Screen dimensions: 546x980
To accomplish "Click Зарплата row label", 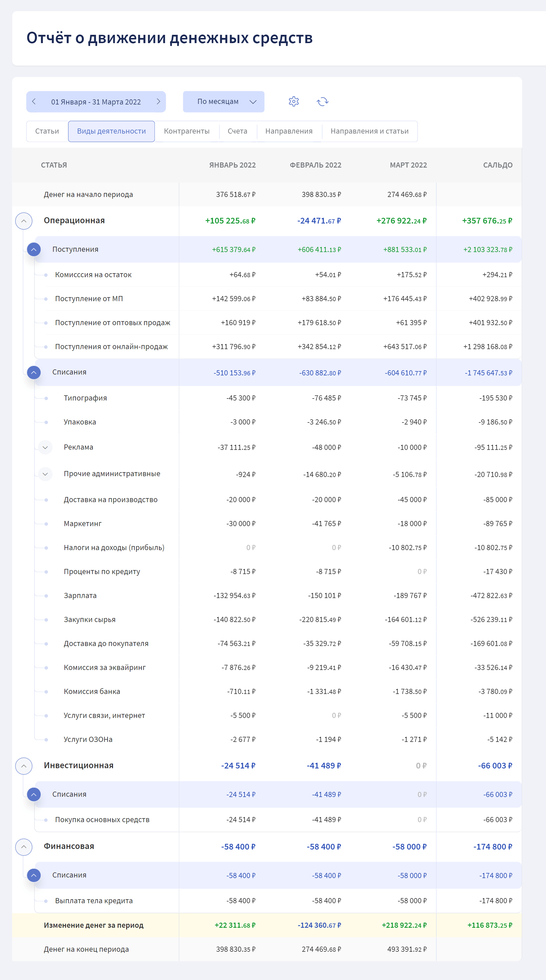I will [x=80, y=595].
